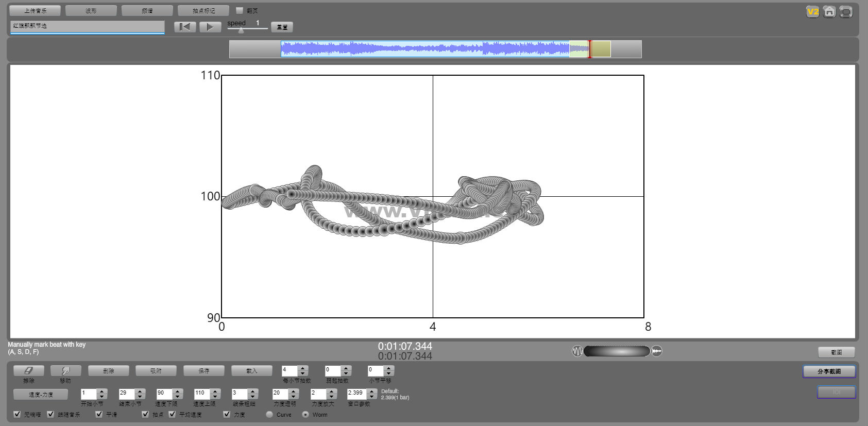
Task: Click the 窗口参数 field showing 2.399
Action: 357,394
